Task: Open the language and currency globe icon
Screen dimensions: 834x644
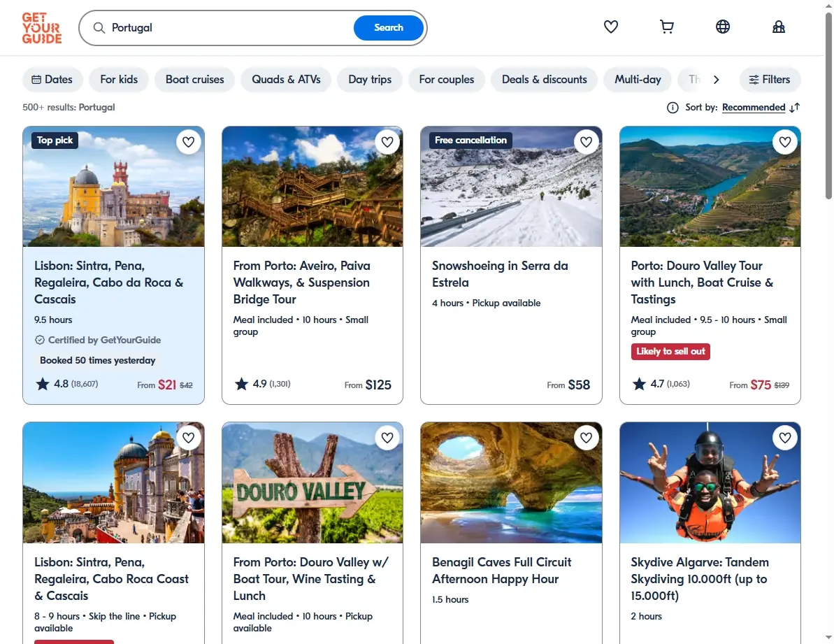Action: click(722, 27)
